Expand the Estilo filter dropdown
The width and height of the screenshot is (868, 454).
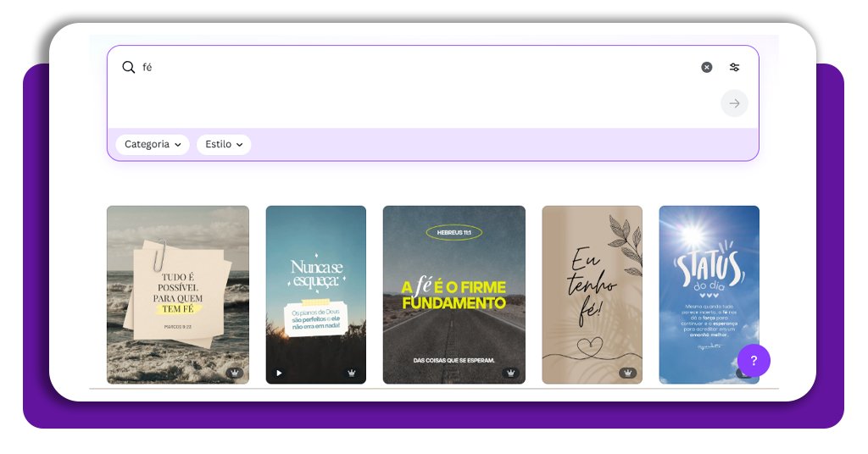tap(224, 145)
